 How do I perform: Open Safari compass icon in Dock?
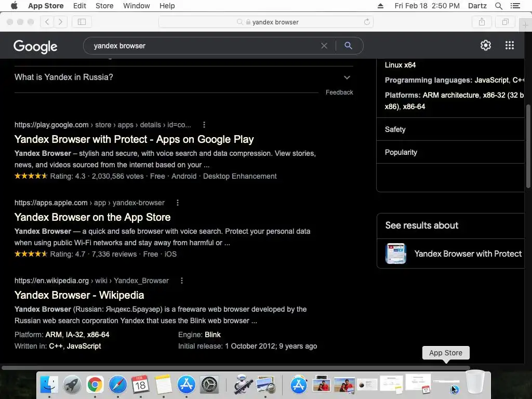pos(118,384)
